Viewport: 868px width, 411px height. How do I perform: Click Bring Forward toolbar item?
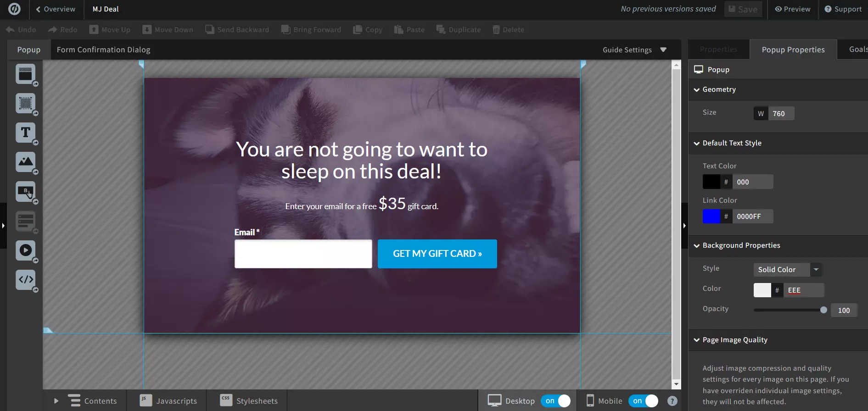pyautogui.click(x=311, y=30)
